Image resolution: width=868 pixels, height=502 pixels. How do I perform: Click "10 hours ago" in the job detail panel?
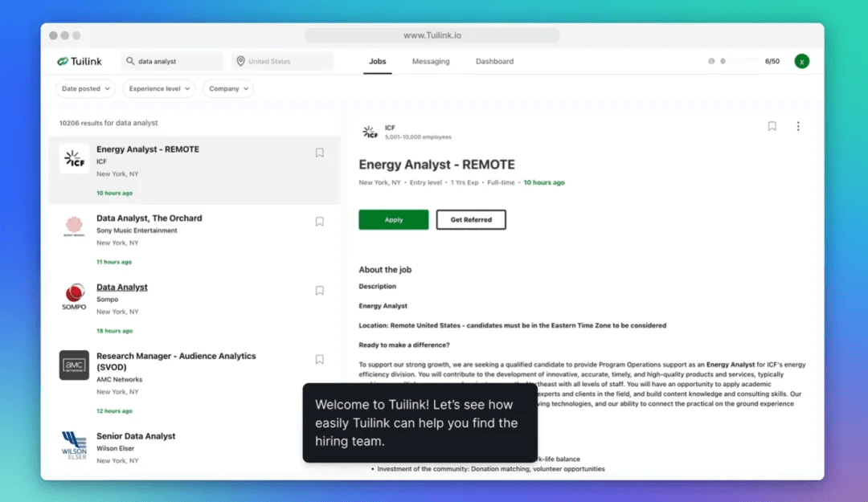tap(544, 182)
